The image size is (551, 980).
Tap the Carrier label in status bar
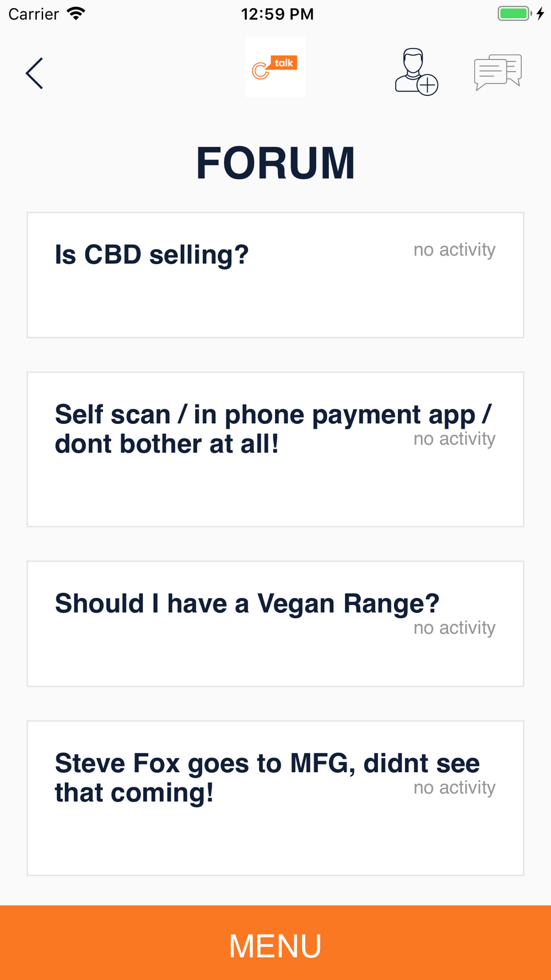34,14
